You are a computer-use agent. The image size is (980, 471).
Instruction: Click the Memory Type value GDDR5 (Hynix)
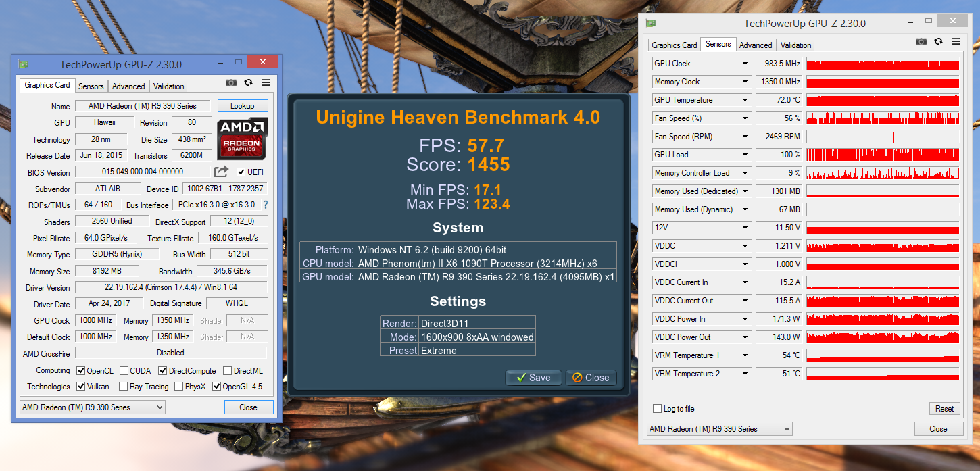117,254
